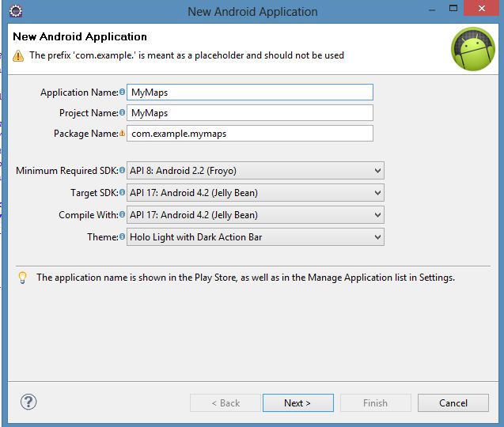Click into the Package Name field

coord(249,134)
